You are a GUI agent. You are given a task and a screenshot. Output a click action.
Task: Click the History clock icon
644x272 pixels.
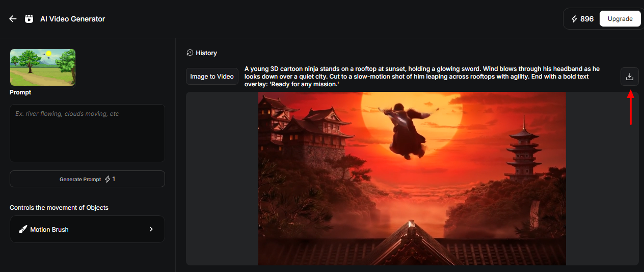tap(190, 53)
